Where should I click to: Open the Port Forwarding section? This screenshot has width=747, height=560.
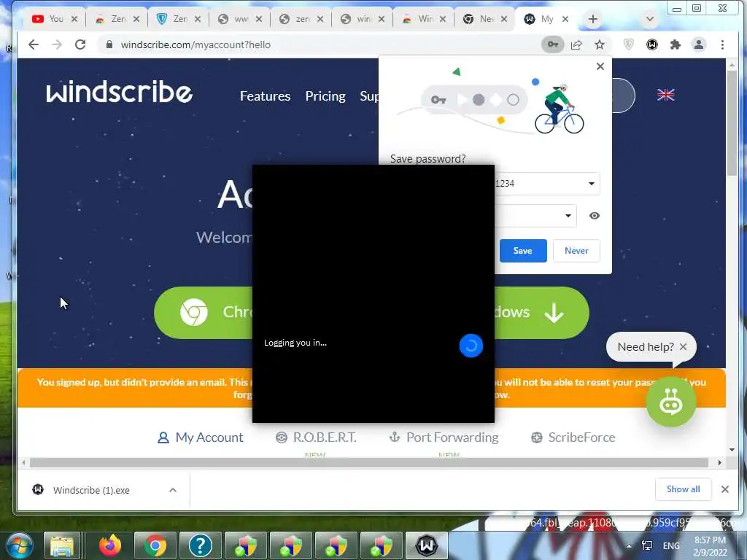point(444,437)
